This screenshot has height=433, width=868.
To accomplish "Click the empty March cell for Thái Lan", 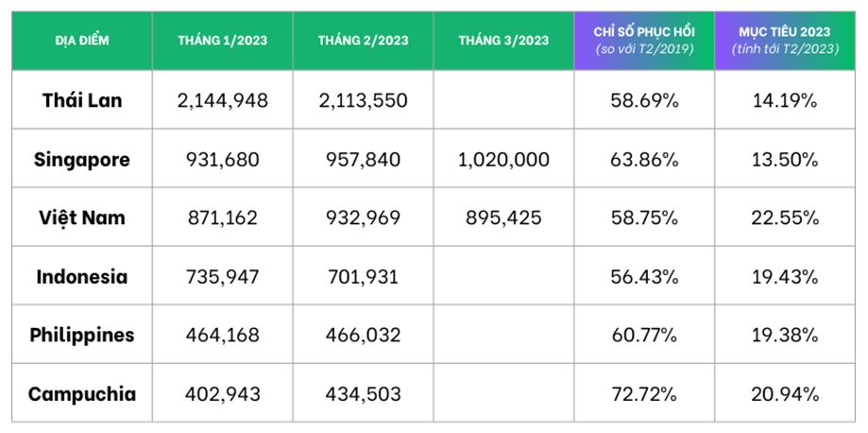I will 503,99.
